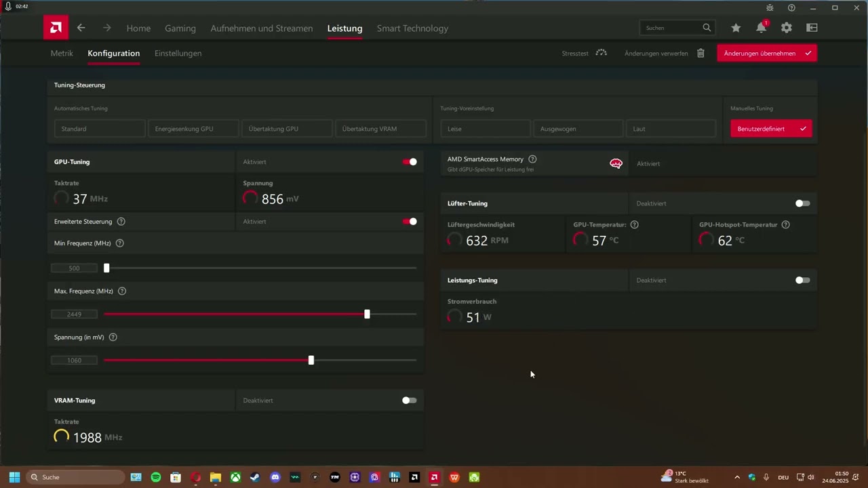Click the AMD logo icon
Image resolution: width=868 pixels, height=488 pixels.
tap(56, 28)
